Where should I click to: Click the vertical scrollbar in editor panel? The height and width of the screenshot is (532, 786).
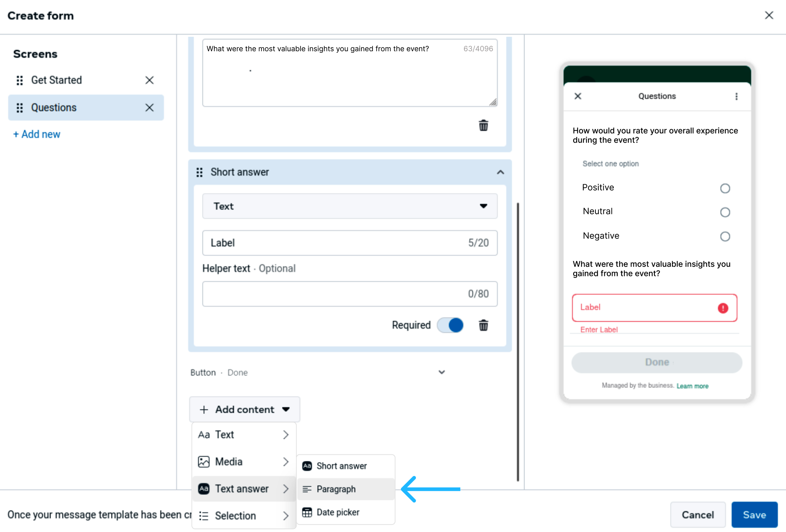tap(518, 342)
